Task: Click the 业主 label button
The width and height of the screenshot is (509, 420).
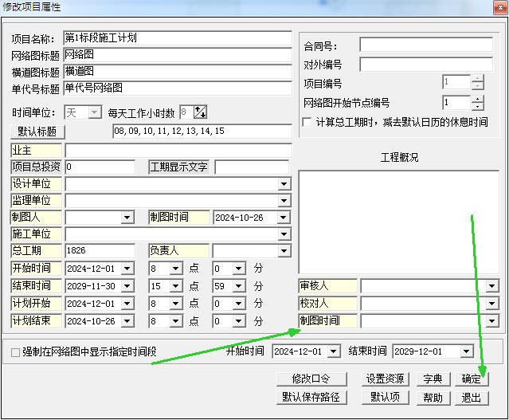Action: (x=36, y=151)
